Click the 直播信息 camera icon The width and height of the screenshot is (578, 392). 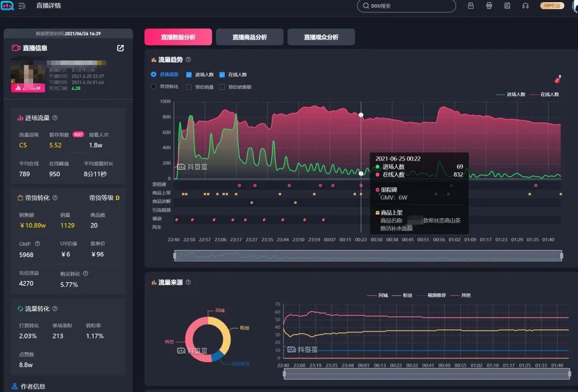16,48
